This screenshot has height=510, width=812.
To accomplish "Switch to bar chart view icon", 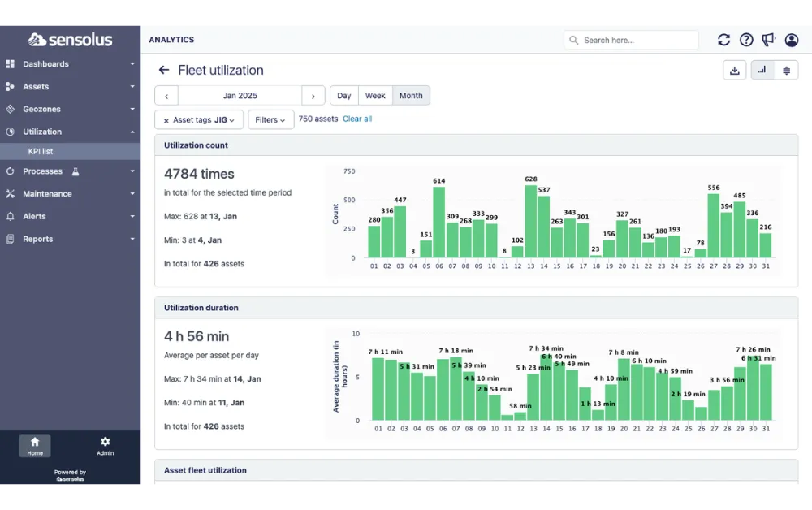I will click(762, 71).
